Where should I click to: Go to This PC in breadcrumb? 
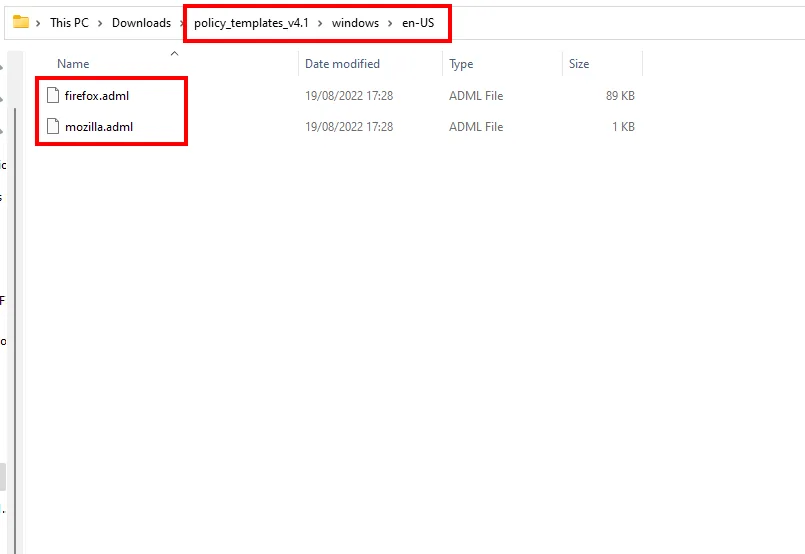69,23
